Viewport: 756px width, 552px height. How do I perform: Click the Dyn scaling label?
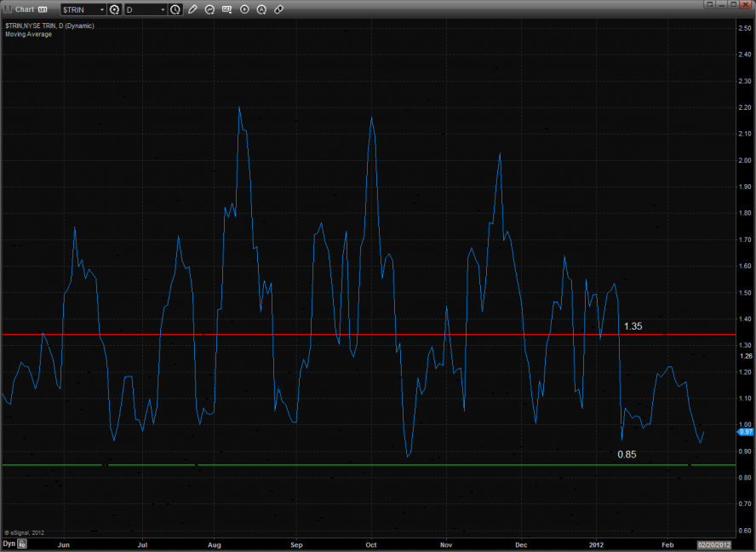(9, 543)
